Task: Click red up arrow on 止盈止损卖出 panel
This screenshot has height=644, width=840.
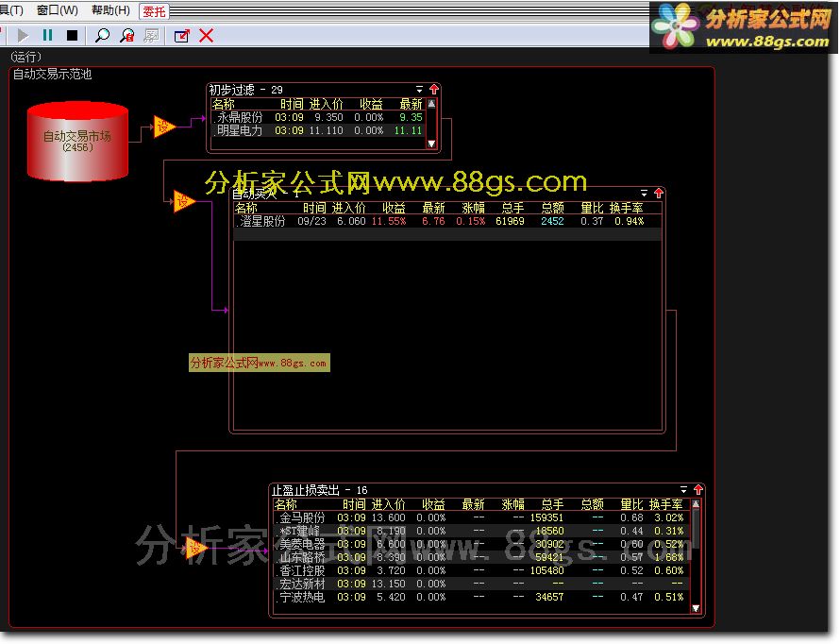Action: click(698, 490)
